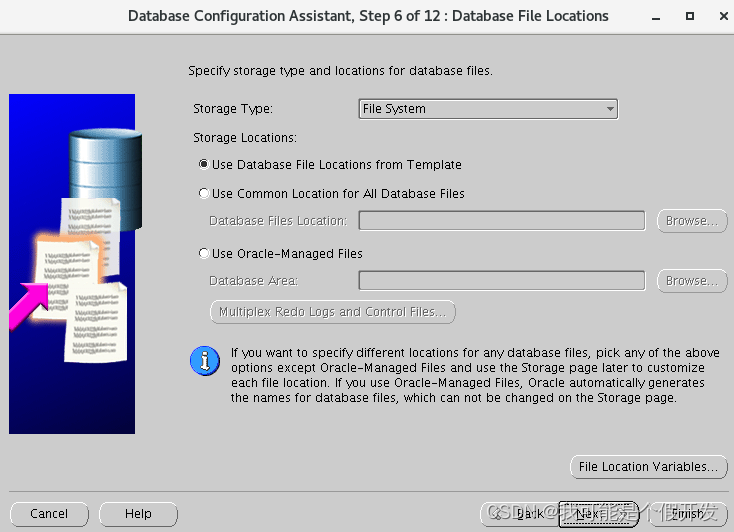Go Back to the previous step
The height and width of the screenshot is (532, 734).
pos(519,514)
